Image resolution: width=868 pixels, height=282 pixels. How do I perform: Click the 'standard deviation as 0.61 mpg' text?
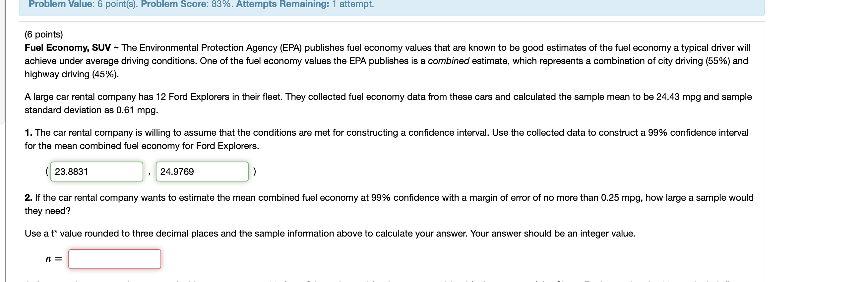pos(91,110)
